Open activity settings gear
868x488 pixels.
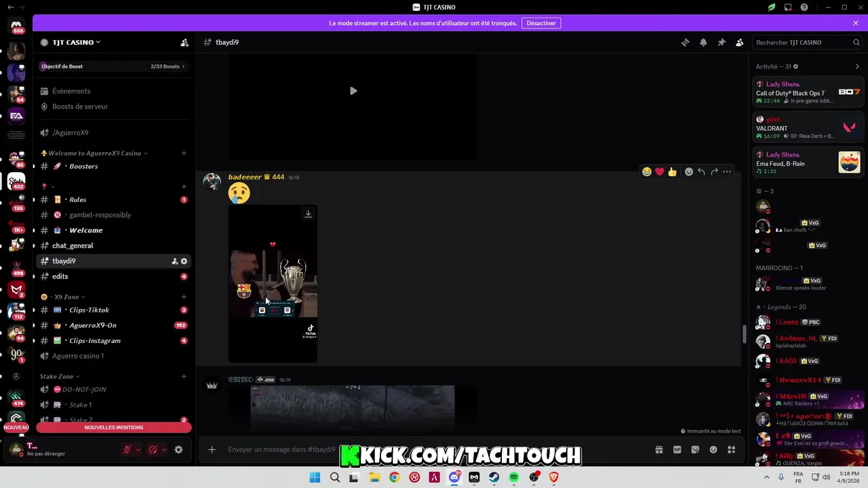(795, 66)
